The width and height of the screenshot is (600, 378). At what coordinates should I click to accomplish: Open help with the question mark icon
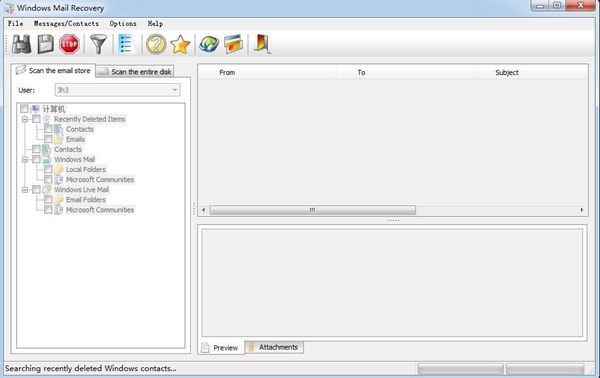pos(156,44)
